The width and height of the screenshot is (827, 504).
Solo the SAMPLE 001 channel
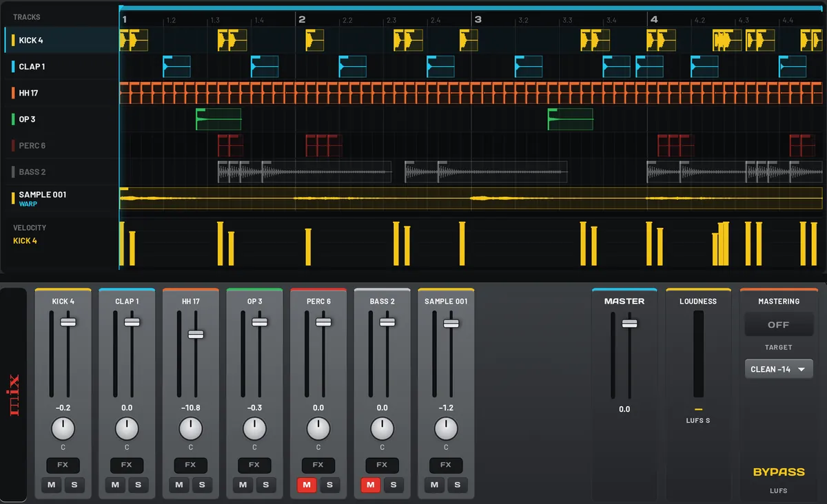[457, 485]
